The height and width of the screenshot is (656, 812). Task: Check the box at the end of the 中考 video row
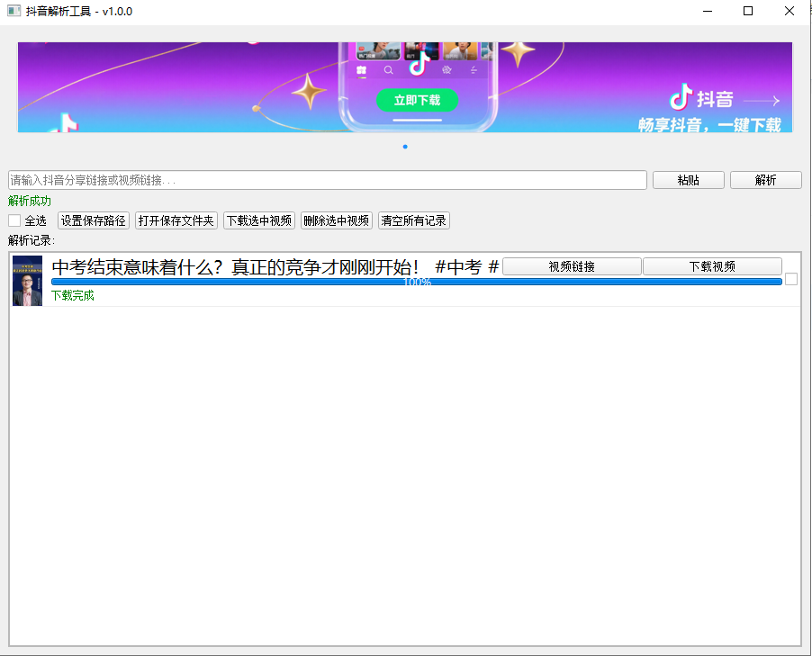coord(791,279)
